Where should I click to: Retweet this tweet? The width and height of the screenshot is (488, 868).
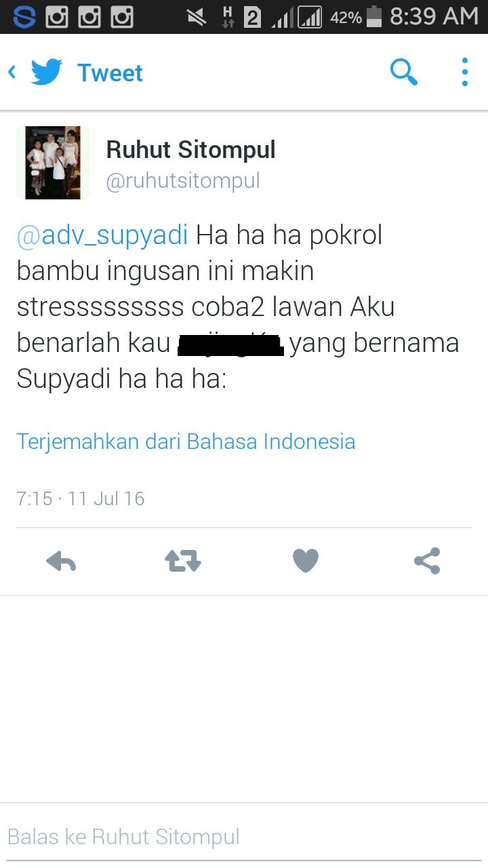(183, 561)
